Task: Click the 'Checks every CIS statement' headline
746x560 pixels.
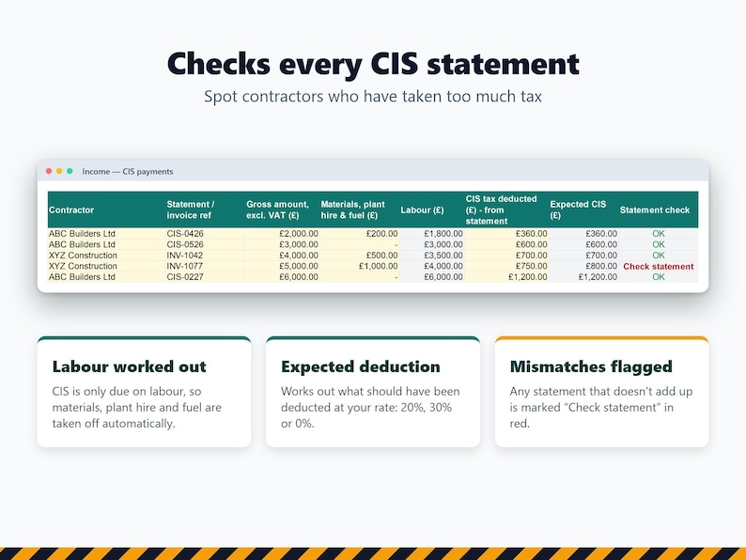Action: [x=373, y=64]
